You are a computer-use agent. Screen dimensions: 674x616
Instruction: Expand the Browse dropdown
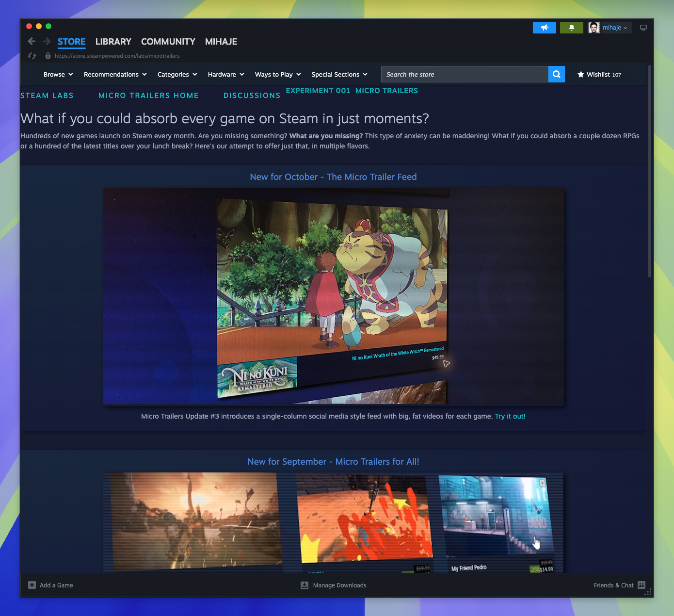pos(58,74)
